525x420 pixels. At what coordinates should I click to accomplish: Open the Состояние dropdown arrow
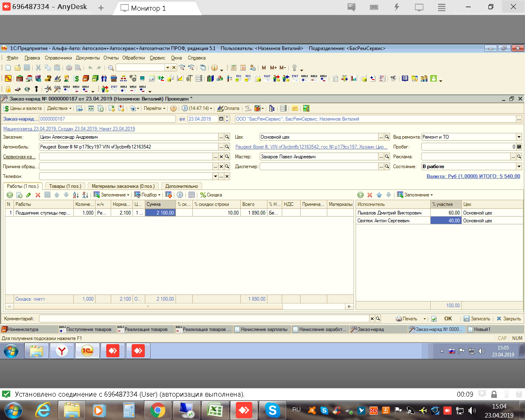click(x=519, y=167)
